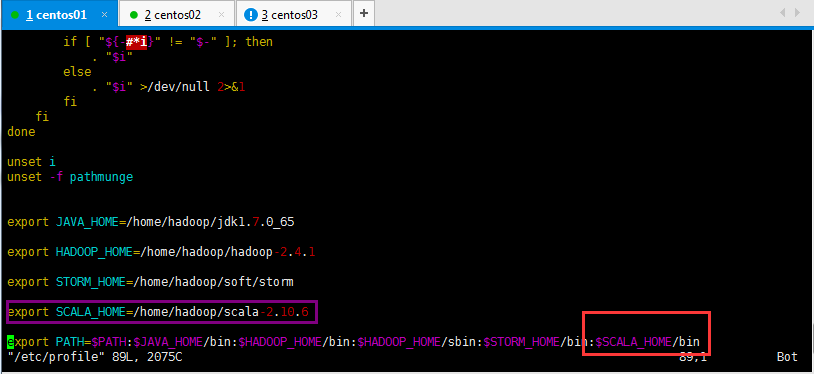Click the green status dot on centos01
Image resolution: width=814 pixels, height=374 pixels.
coord(16,15)
